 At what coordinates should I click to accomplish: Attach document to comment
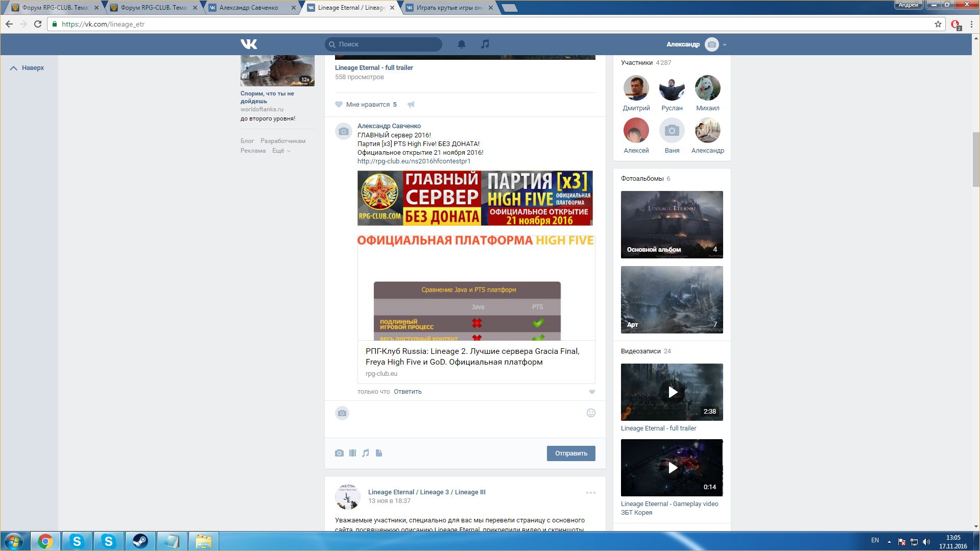(379, 453)
